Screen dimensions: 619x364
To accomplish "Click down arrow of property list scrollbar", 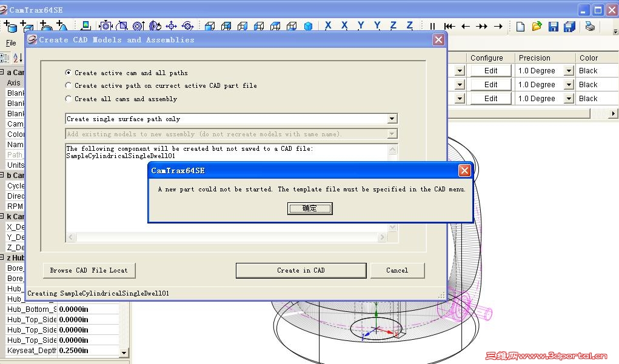I will click(124, 353).
